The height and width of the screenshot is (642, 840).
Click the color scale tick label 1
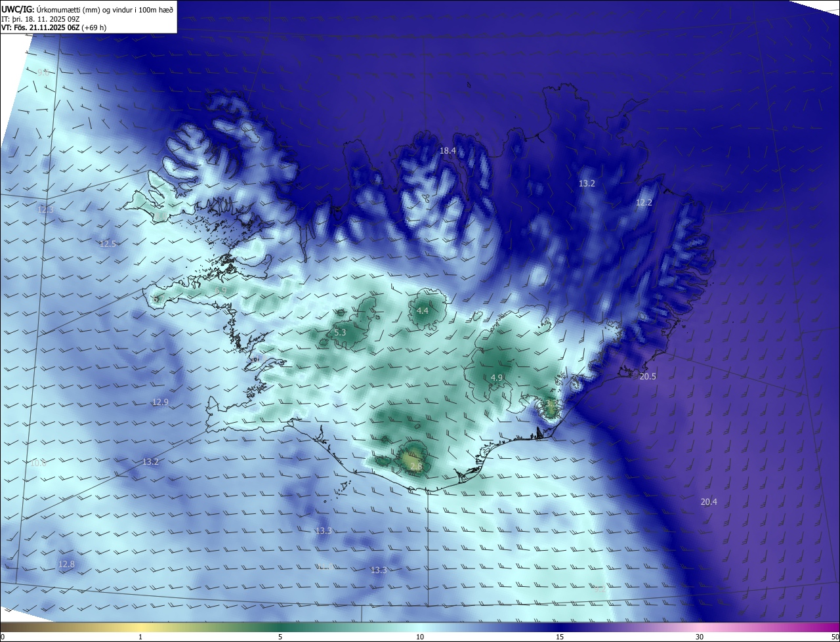coord(140,637)
